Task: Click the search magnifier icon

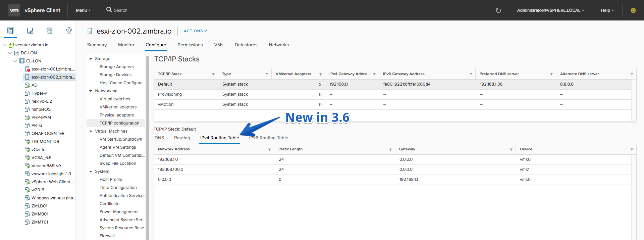Action: (109, 10)
